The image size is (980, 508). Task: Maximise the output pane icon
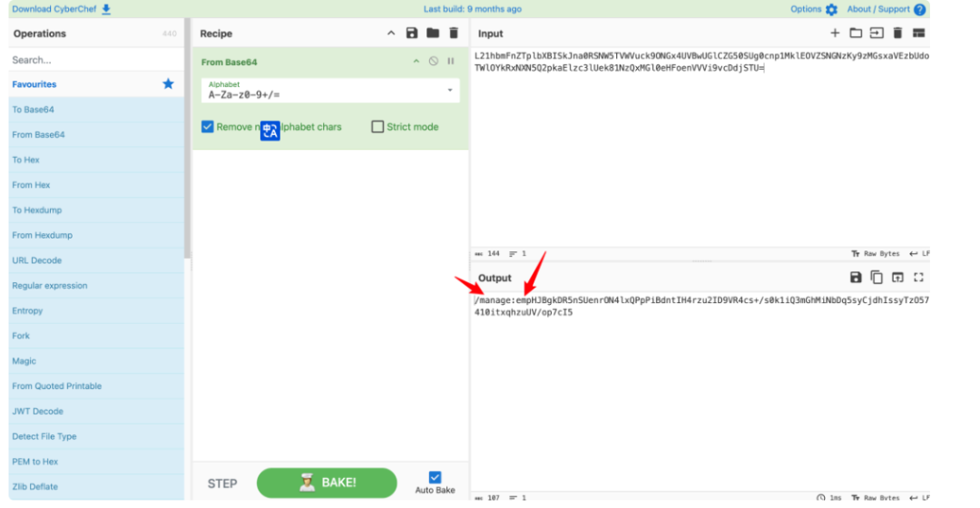[918, 278]
